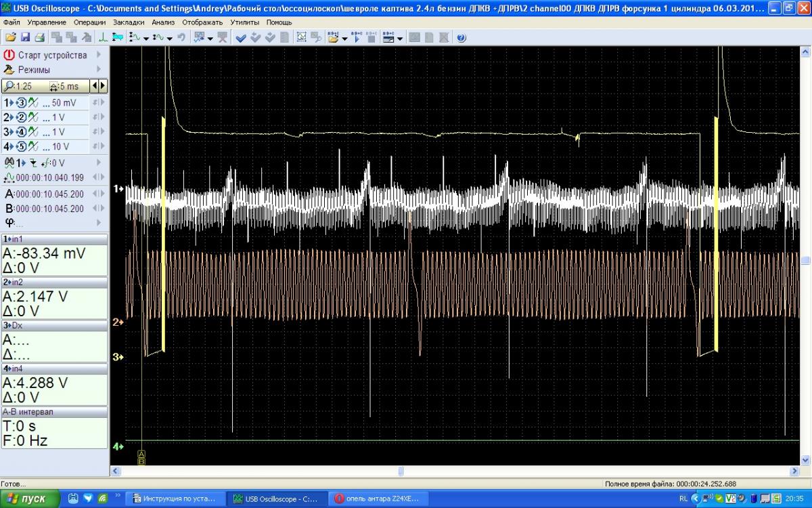The width and height of the screenshot is (812, 508).
Task: Open dropdown beside the analysis graph icon
Action: coord(210,38)
